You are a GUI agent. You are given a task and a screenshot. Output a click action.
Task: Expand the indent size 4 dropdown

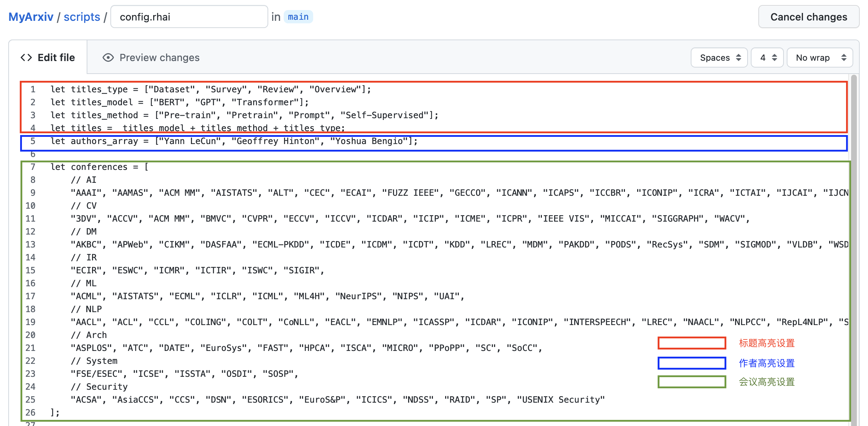coord(768,57)
